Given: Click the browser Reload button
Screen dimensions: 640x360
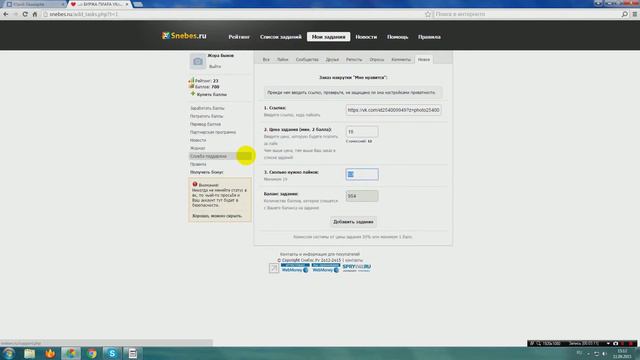Looking at the screenshot, I should point(25,14).
